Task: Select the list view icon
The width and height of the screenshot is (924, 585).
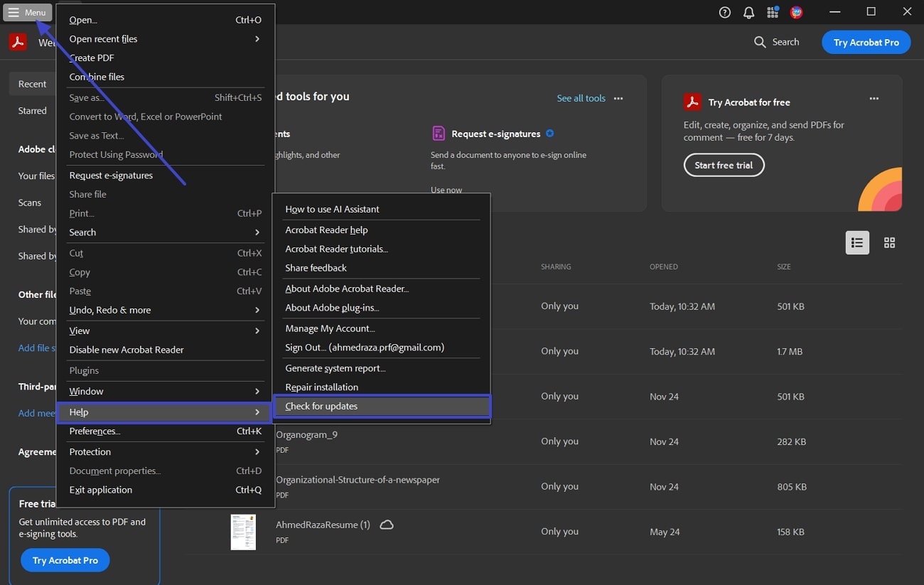Action: [856, 242]
